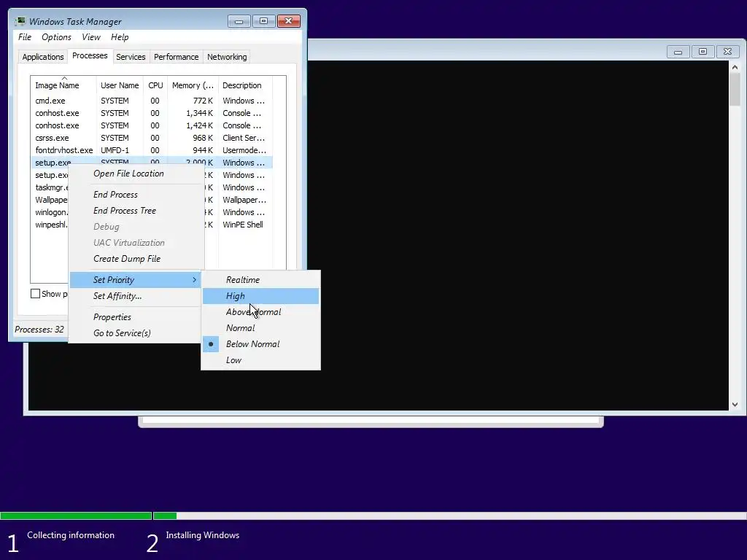Set priority to Above Normal
Screen dimensions: 747x560
260,312
